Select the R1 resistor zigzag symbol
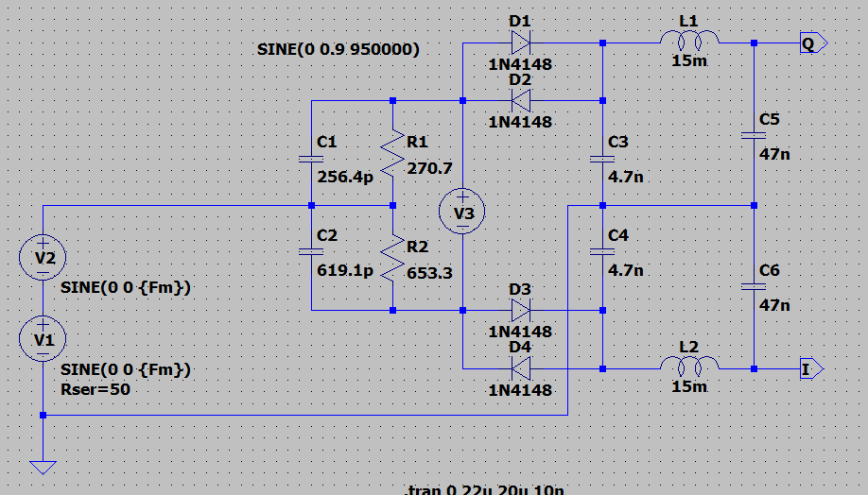This screenshot has width=868, height=495. (x=392, y=155)
